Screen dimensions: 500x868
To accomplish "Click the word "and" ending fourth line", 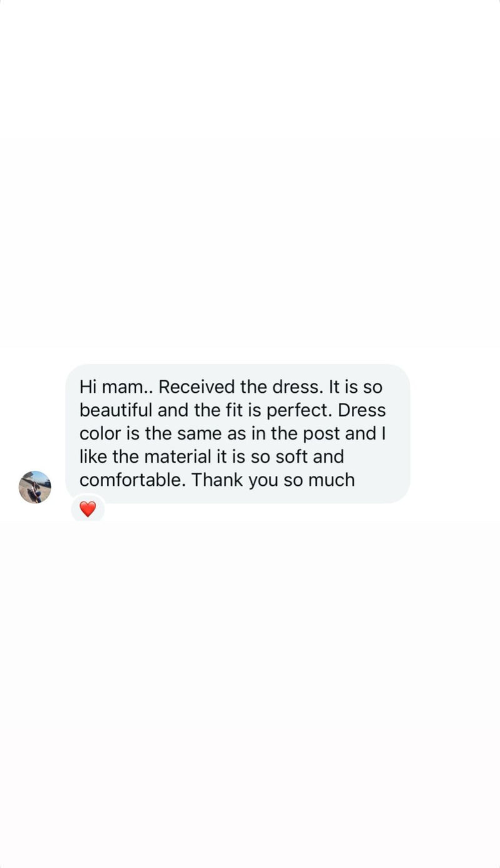I will (328, 457).
